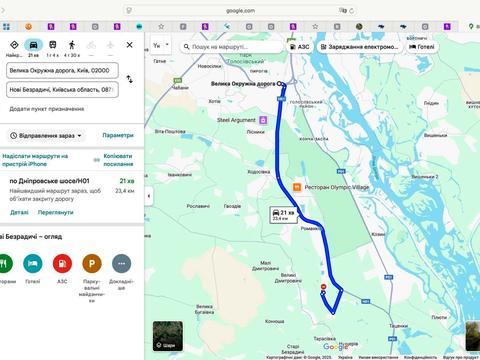Swap start and destination points
The image size is (480, 360).
(x=130, y=79)
